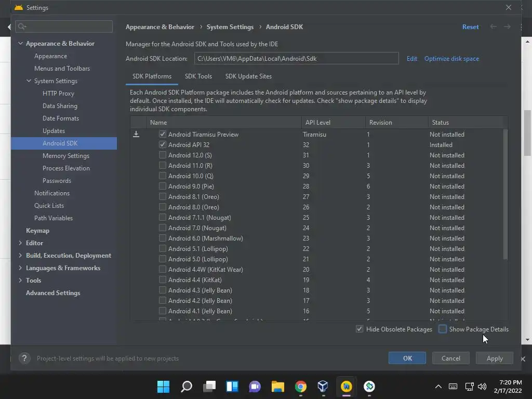
Task: Open touch keyboard tray icon
Action: pos(453,387)
